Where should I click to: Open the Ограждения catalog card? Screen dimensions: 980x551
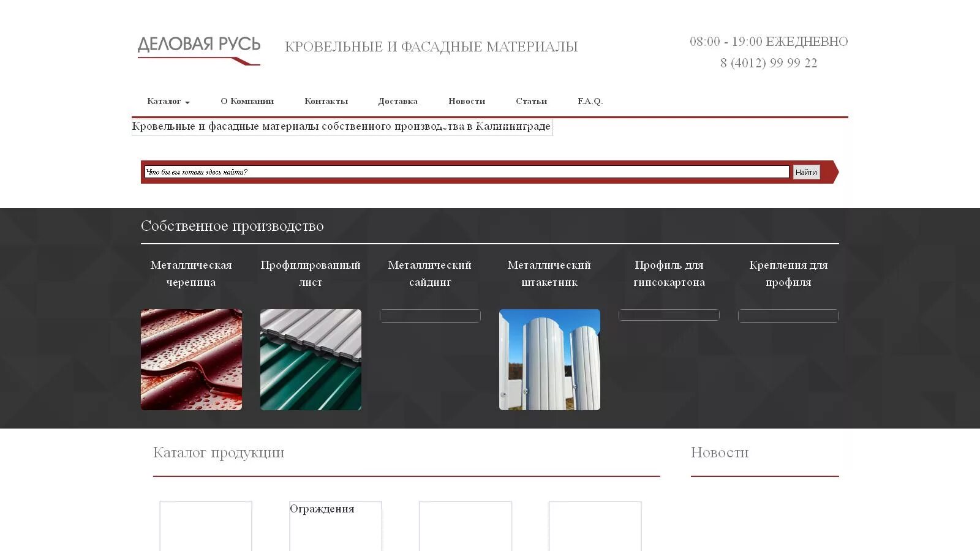tap(336, 526)
